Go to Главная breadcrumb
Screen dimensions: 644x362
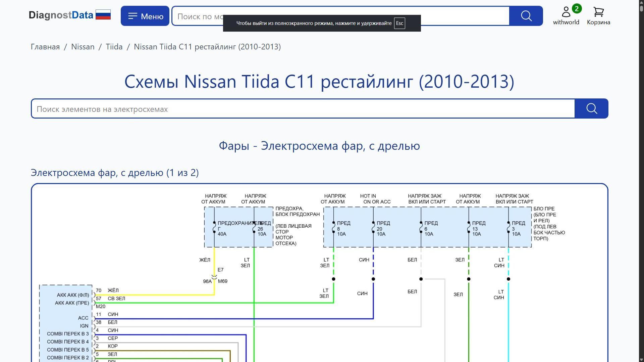click(45, 47)
